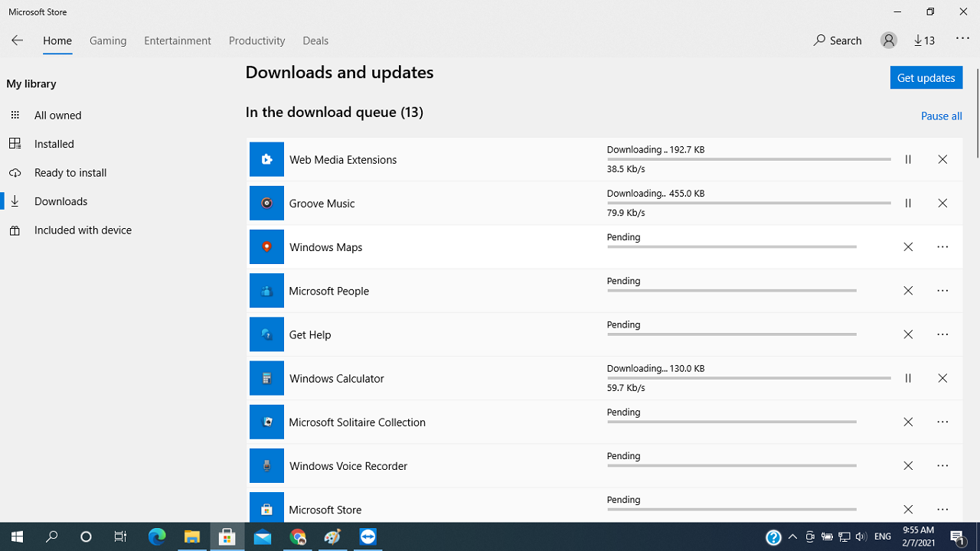This screenshot has width=980, height=551.
Task: Open Search in the Store header
Action: (x=838, y=41)
